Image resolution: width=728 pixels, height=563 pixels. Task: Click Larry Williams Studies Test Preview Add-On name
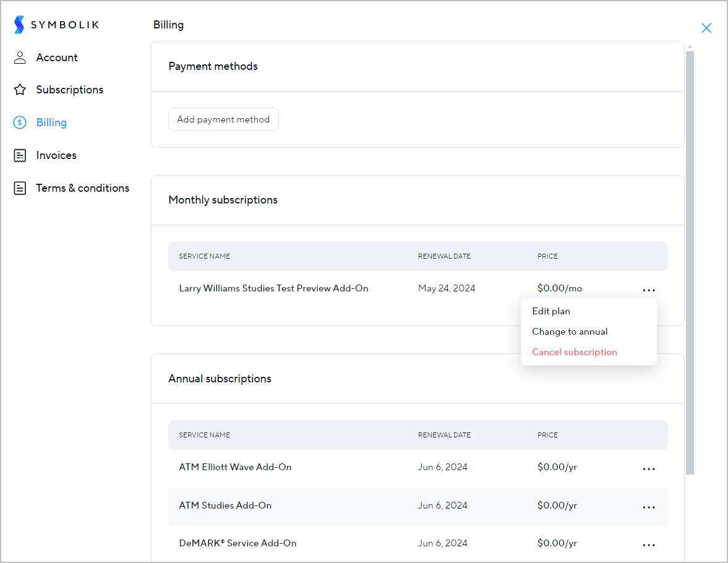click(273, 288)
